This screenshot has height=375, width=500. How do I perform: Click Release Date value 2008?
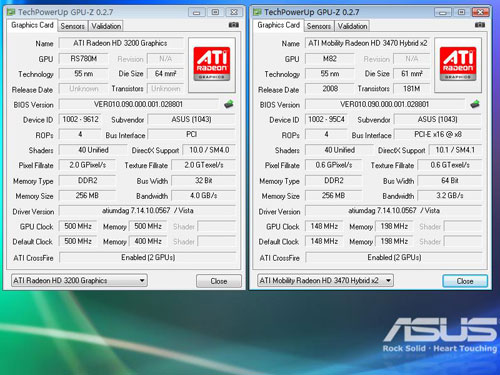pyautogui.click(x=330, y=89)
